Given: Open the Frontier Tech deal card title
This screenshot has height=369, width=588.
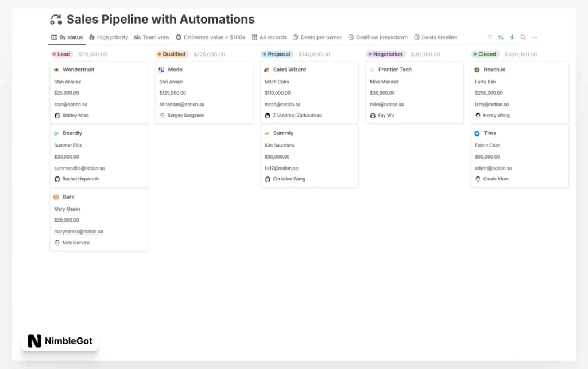Looking at the screenshot, I should [395, 70].
